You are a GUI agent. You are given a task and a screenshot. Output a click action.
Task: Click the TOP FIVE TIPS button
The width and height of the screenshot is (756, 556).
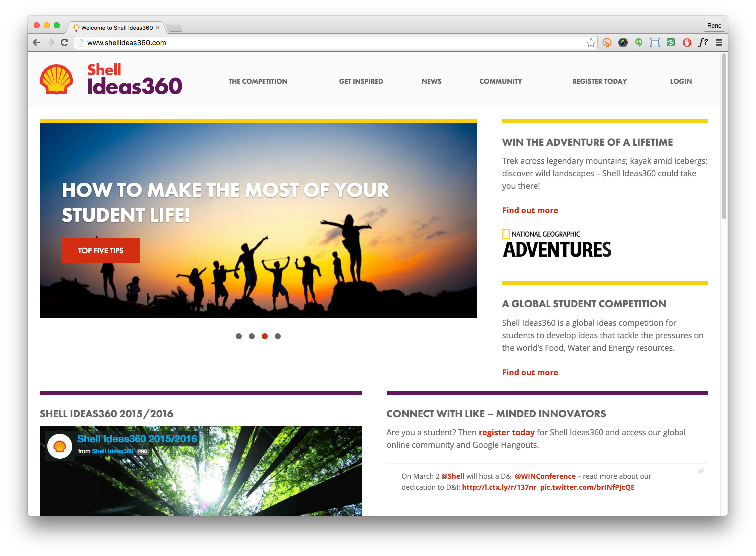click(100, 250)
